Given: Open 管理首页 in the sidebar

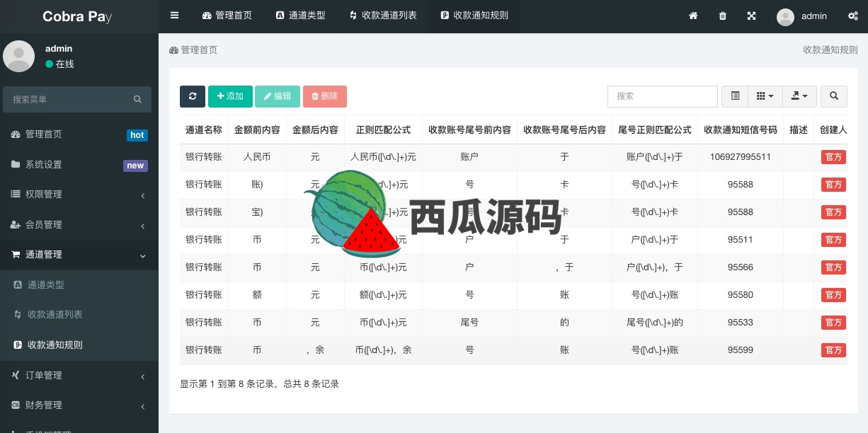Looking at the screenshot, I should [x=79, y=134].
